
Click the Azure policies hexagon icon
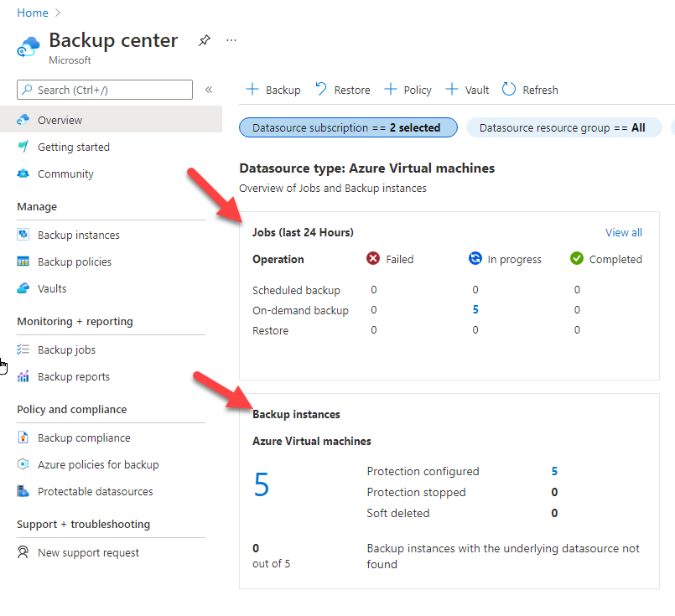click(23, 464)
